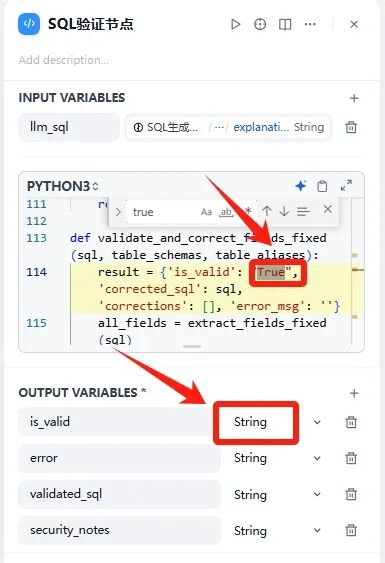
Task: Toggle Find in Selection icon
Action: pyautogui.click(x=303, y=211)
